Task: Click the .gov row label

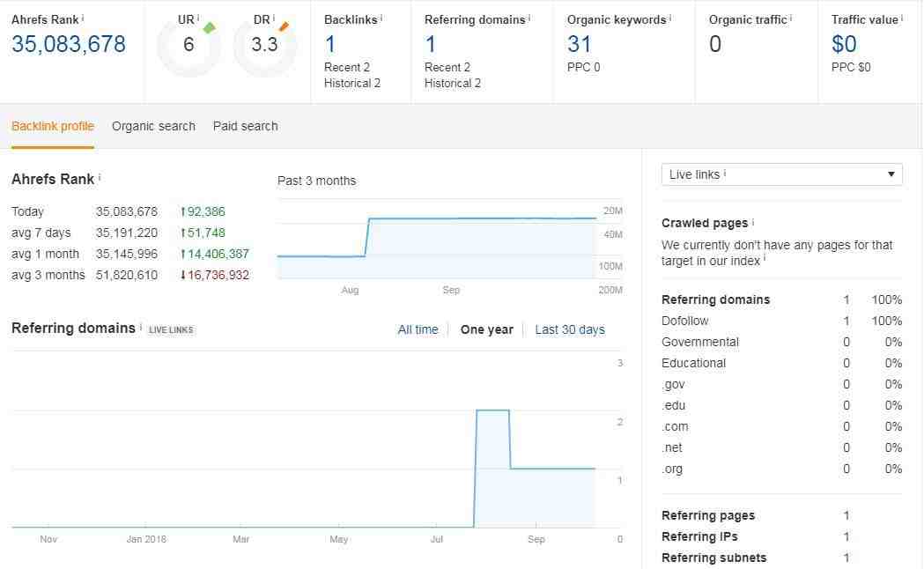Action: (673, 385)
